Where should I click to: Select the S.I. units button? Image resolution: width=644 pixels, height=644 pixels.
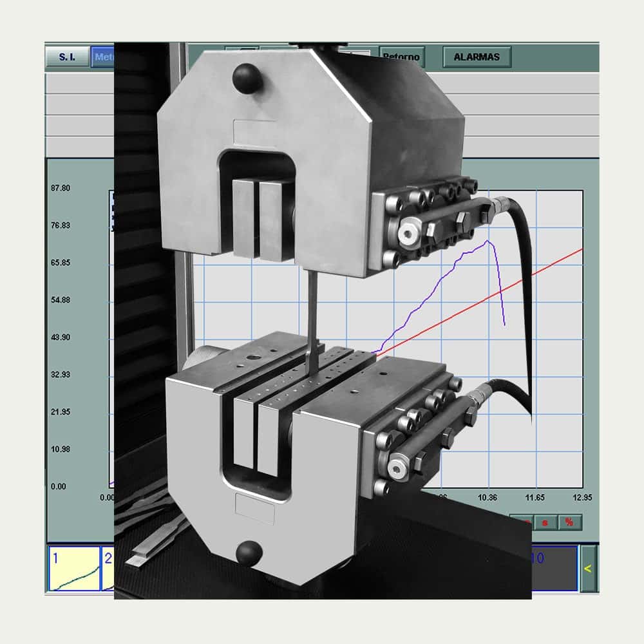click(x=67, y=57)
